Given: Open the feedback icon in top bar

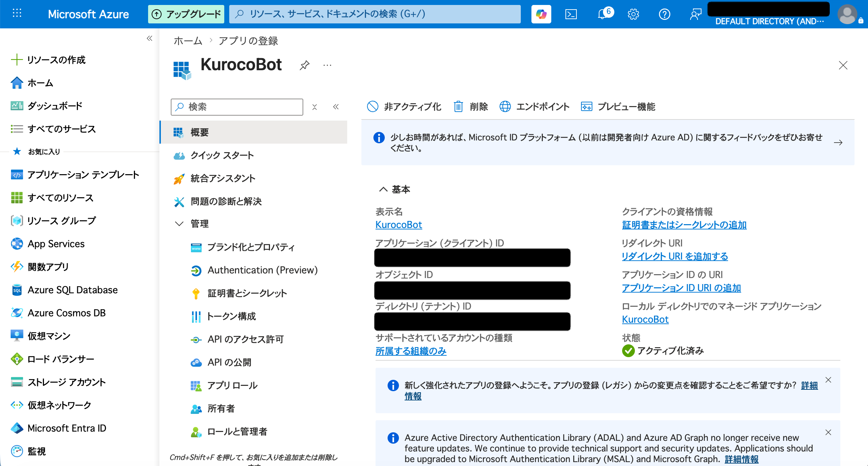Looking at the screenshot, I should pyautogui.click(x=695, y=14).
